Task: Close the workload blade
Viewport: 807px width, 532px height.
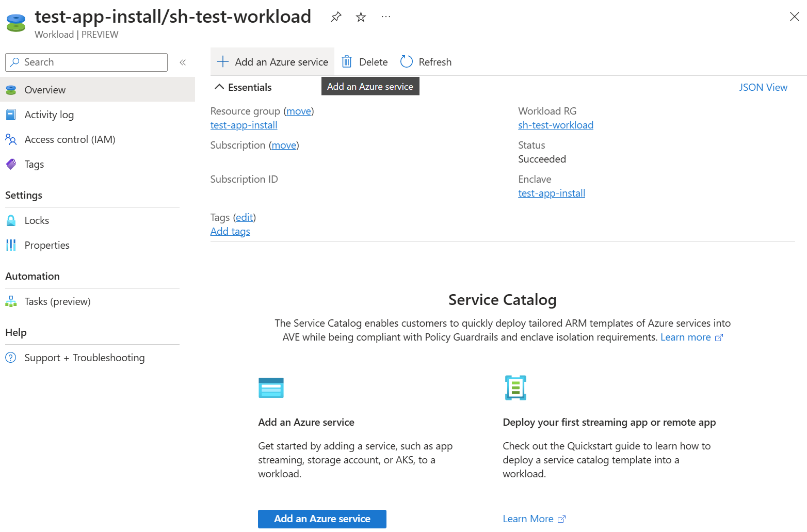Action: 795,17
